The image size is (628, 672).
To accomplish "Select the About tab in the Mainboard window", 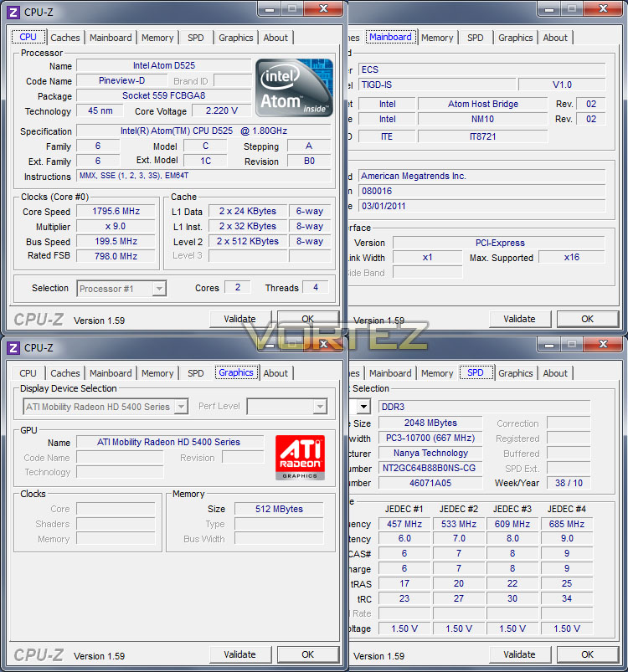I will coord(555,38).
